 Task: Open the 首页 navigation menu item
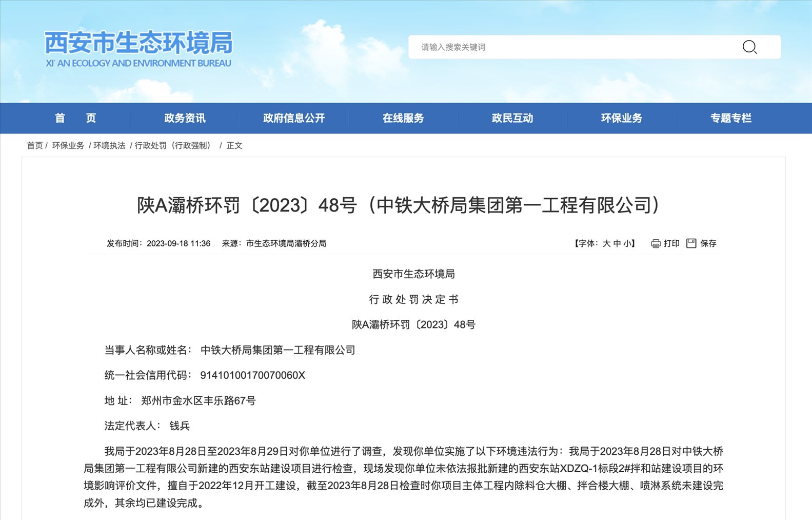(x=75, y=118)
